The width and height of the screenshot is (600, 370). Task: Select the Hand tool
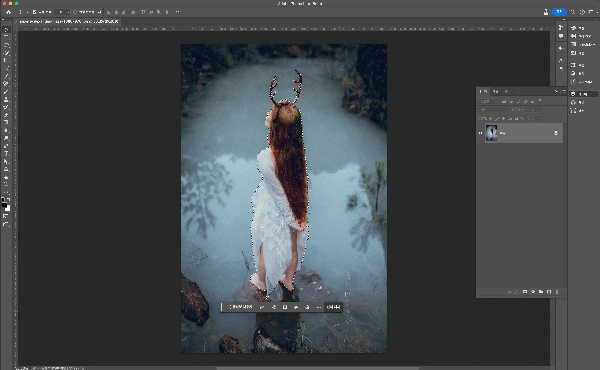coord(6,178)
